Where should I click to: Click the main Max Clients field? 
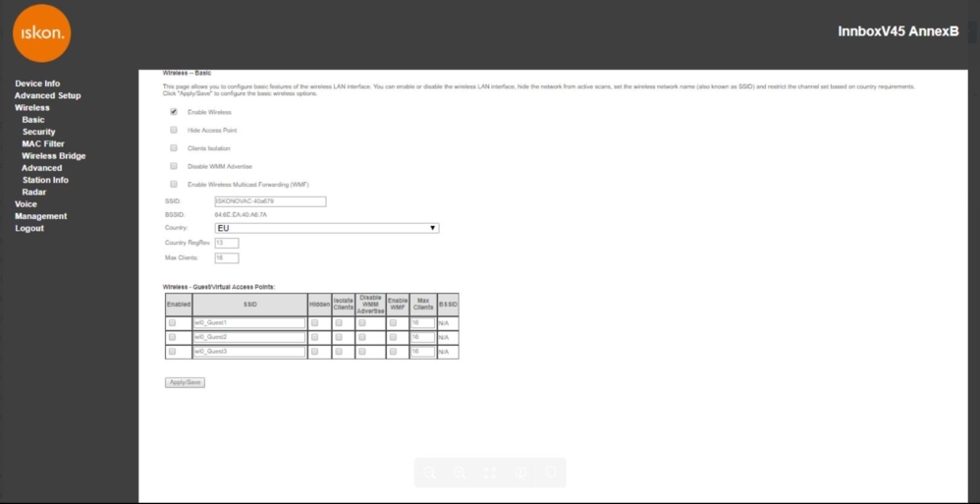click(x=226, y=257)
